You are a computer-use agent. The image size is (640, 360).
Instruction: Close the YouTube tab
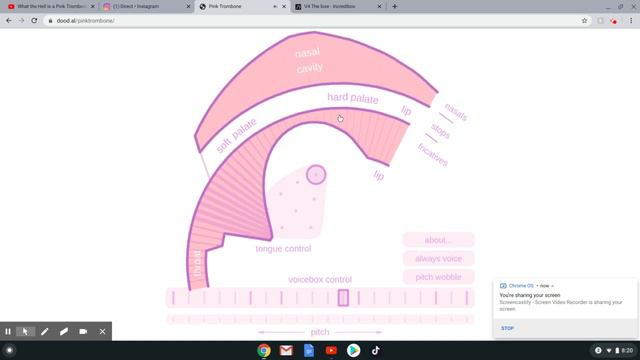pos(93,7)
